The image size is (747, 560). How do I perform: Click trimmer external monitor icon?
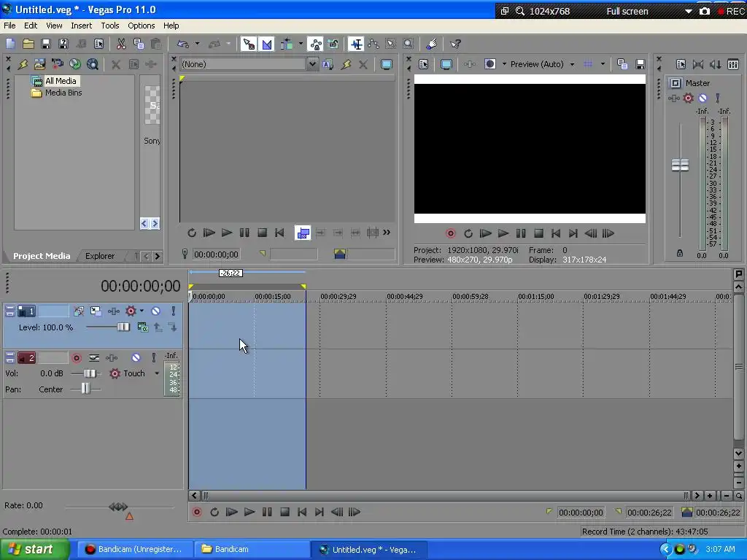click(387, 64)
